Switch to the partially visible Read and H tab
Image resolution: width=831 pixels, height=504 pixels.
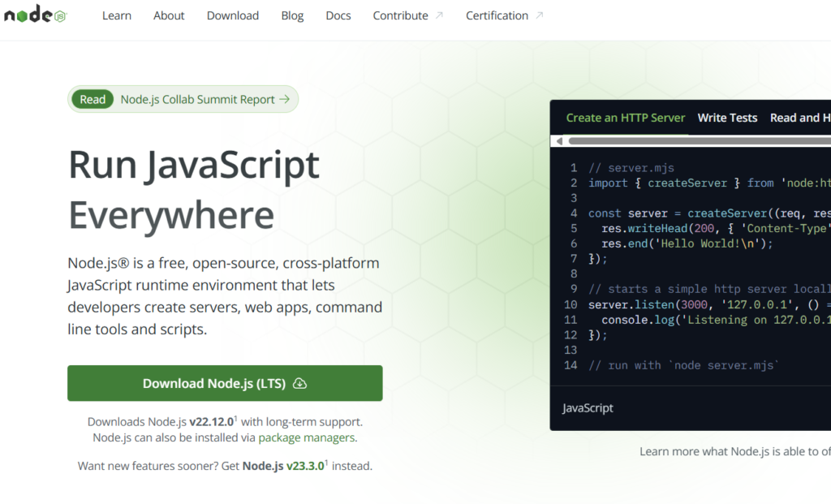(799, 118)
